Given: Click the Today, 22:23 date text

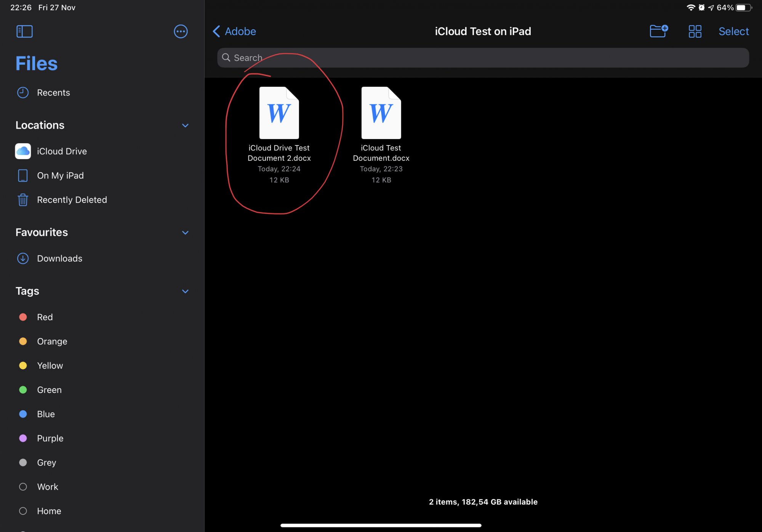Looking at the screenshot, I should 381,169.
